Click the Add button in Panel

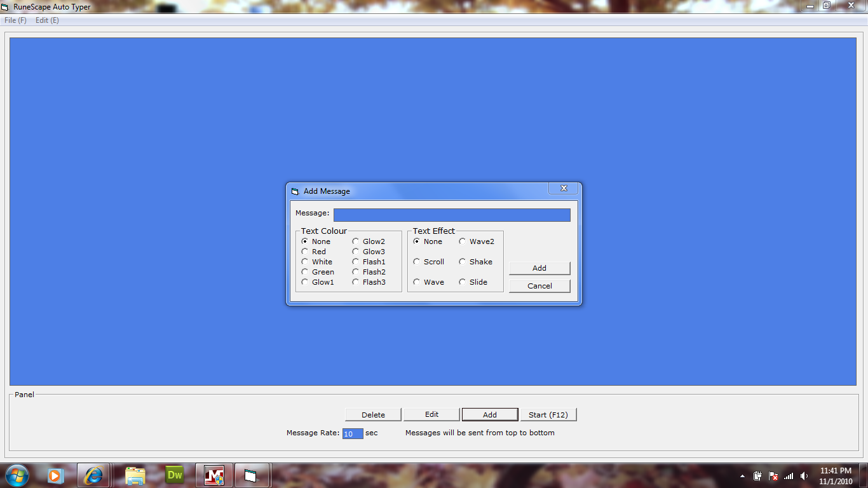point(490,415)
